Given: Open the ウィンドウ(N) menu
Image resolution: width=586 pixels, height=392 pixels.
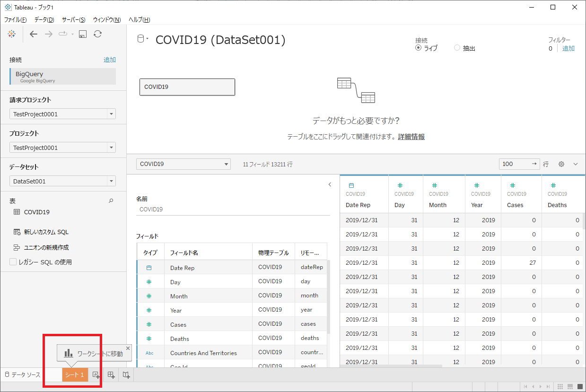Looking at the screenshot, I should coord(106,19).
